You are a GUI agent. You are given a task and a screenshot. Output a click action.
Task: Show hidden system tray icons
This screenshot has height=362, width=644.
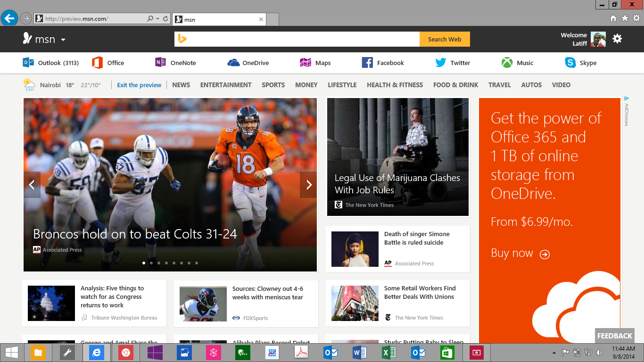click(554, 353)
